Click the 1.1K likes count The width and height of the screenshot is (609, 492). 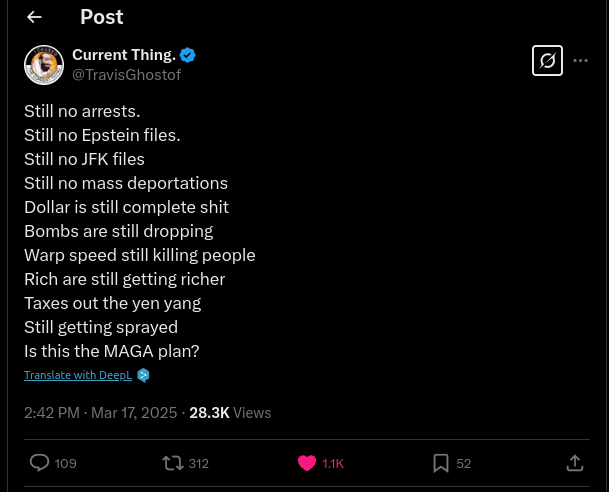click(x=334, y=463)
